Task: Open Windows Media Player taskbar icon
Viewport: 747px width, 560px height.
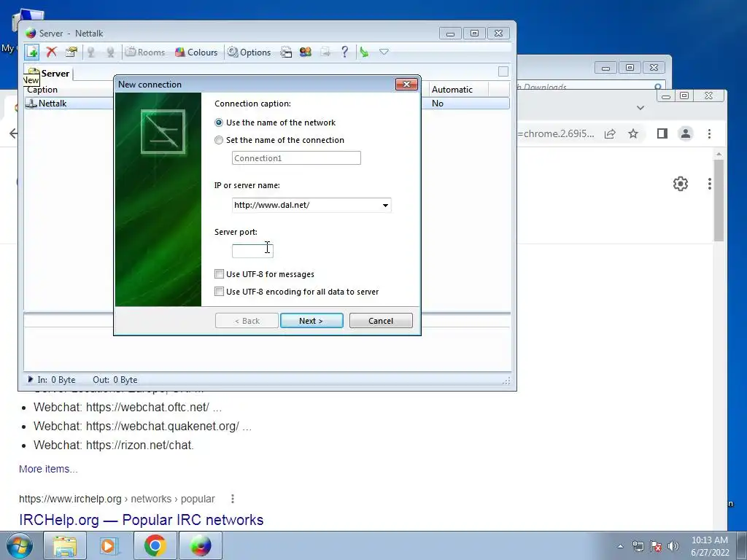Action: [x=108, y=545]
